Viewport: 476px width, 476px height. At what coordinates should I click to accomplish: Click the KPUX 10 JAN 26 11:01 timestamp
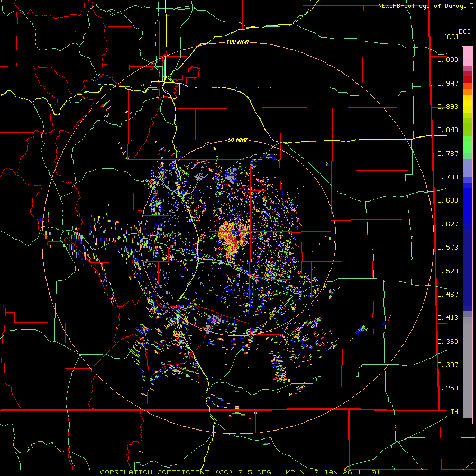pyautogui.click(x=333, y=472)
